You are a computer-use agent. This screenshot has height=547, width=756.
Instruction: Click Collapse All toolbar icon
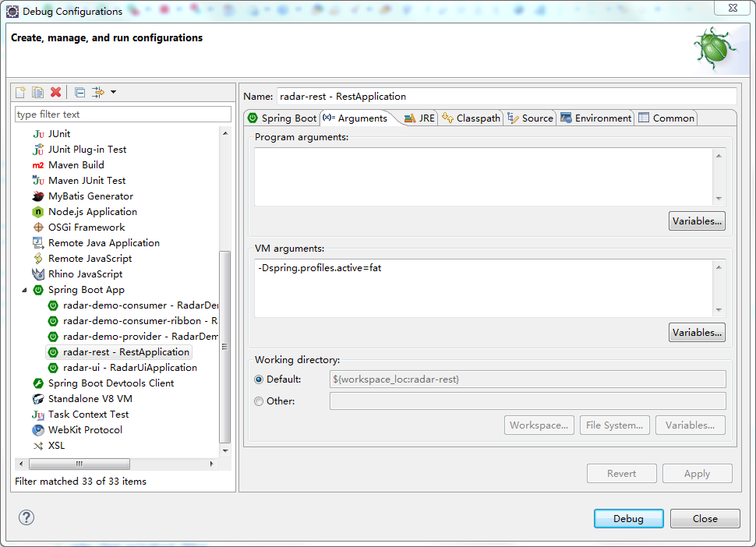point(80,92)
